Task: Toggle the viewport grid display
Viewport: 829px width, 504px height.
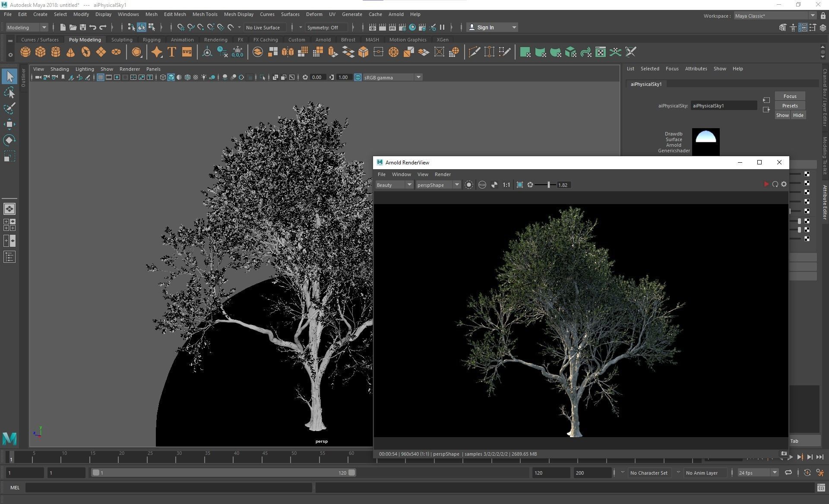Action: tap(100, 77)
